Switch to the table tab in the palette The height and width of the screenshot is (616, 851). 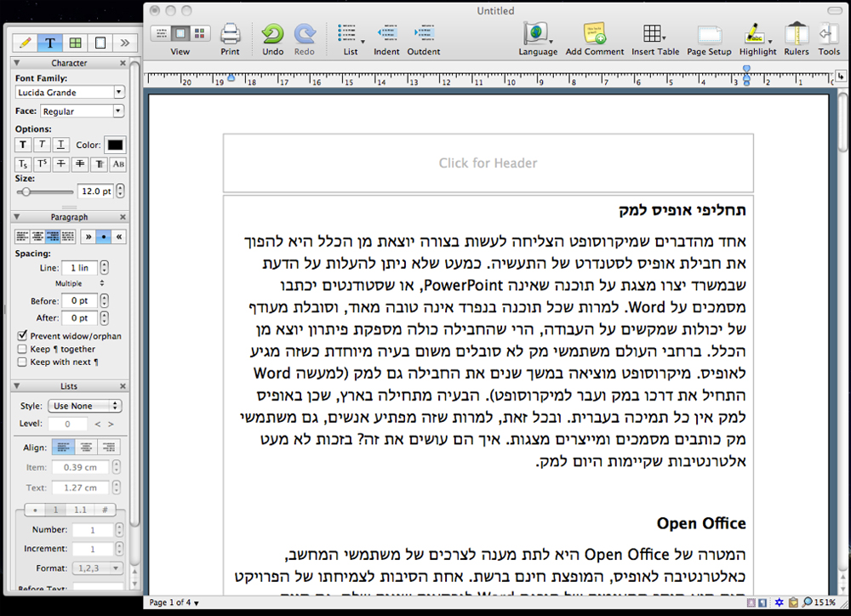pyautogui.click(x=75, y=42)
